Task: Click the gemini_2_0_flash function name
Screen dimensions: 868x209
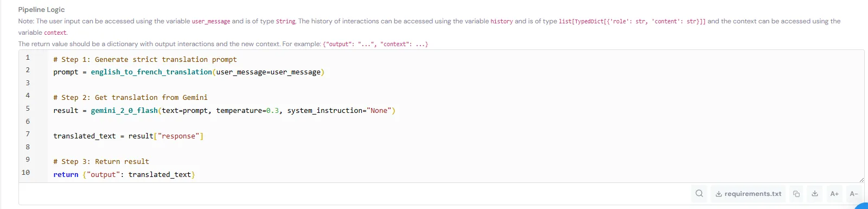Action: pos(124,111)
